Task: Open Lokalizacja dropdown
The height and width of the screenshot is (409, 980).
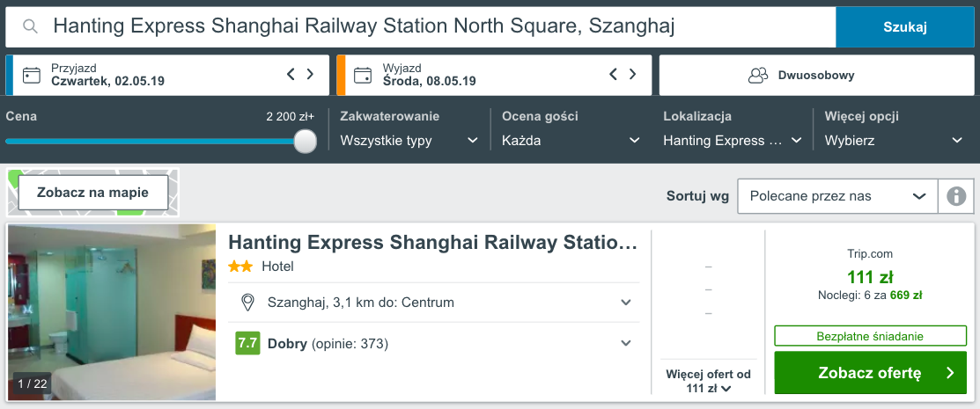Action: (733, 141)
